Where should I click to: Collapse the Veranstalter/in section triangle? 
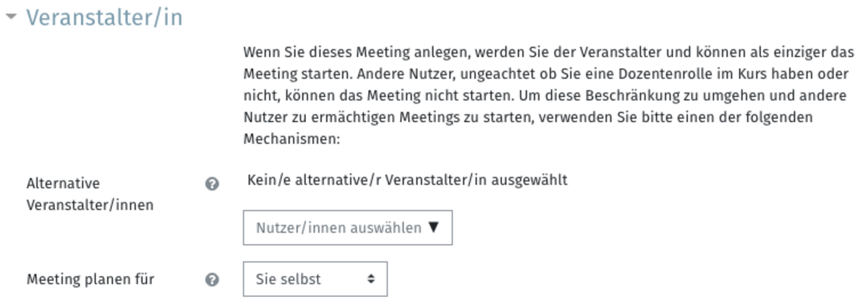tap(11, 17)
